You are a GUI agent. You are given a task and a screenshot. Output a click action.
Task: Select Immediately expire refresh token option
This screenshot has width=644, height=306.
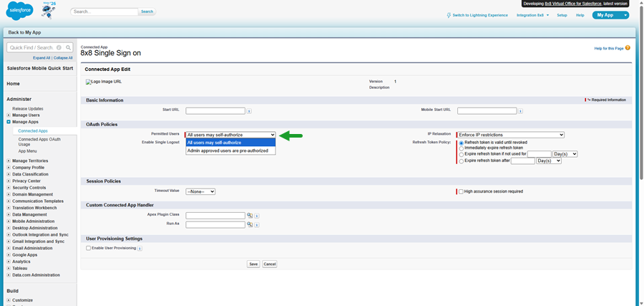462,148
